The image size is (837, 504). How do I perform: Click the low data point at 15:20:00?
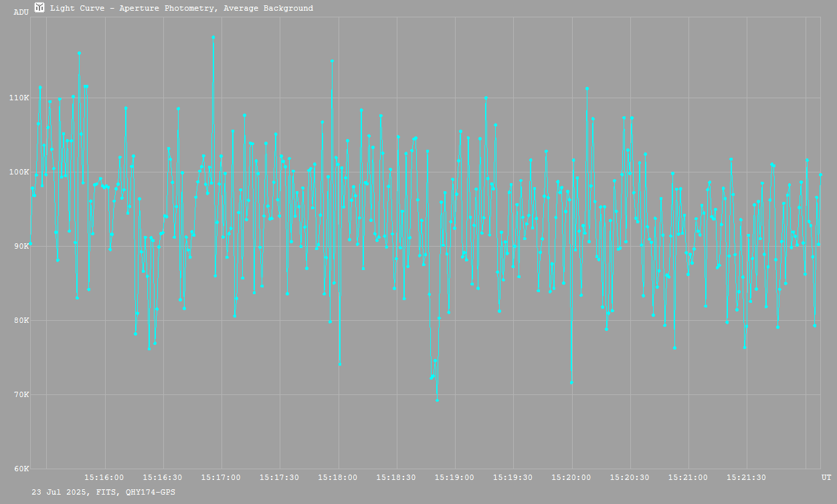tap(571, 382)
